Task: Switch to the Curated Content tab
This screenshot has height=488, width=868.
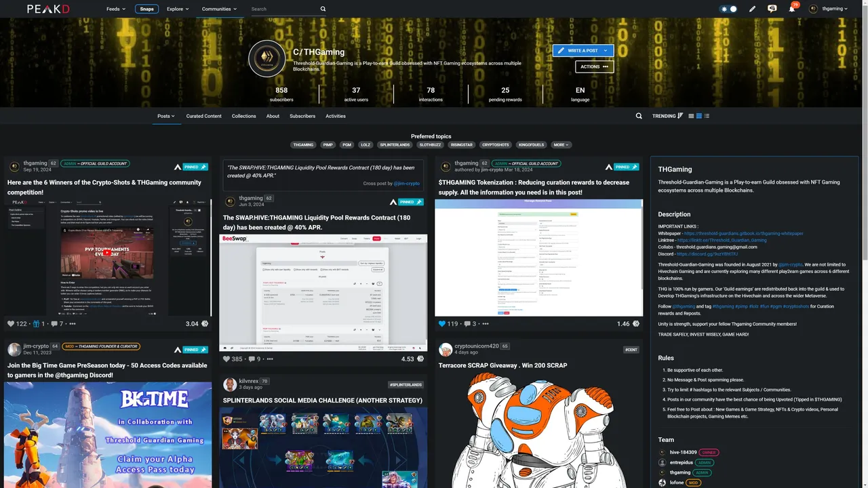Action: coord(204,116)
